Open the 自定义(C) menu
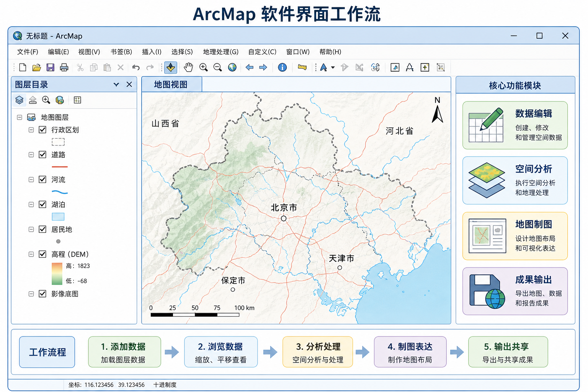This screenshot has height=392, width=588. click(x=262, y=52)
